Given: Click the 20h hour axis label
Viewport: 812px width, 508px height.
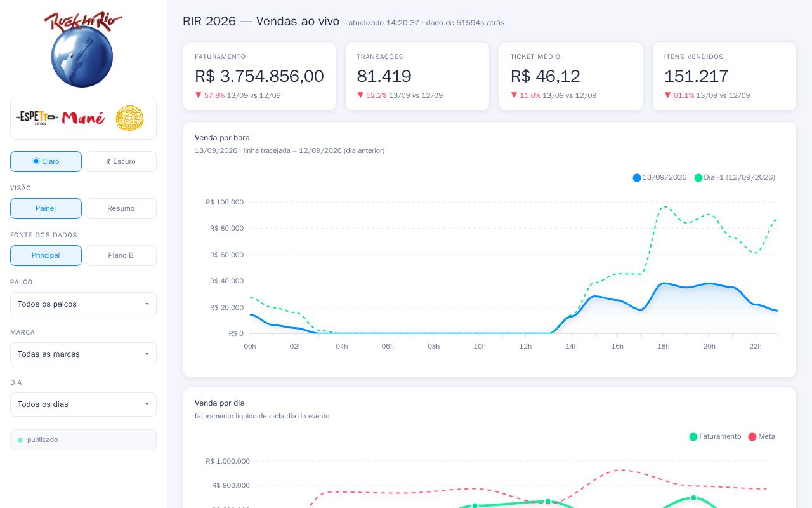Looking at the screenshot, I should pos(709,347).
